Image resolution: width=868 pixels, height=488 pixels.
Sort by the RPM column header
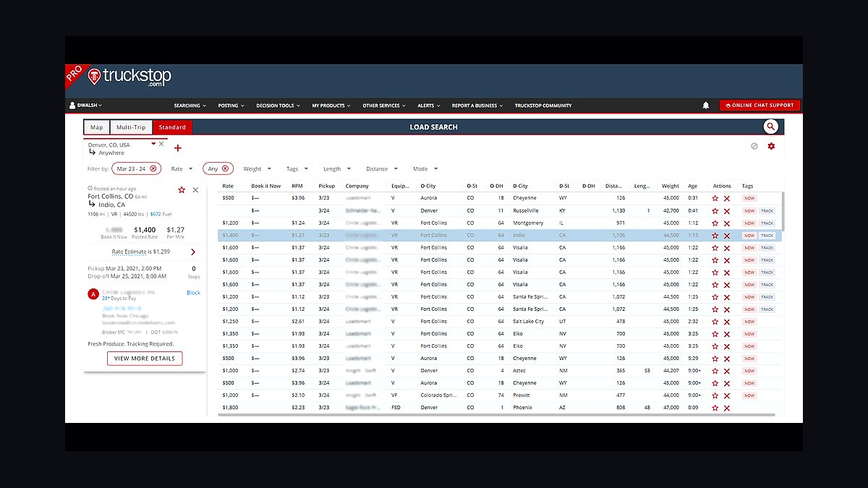tap(297, 186)
